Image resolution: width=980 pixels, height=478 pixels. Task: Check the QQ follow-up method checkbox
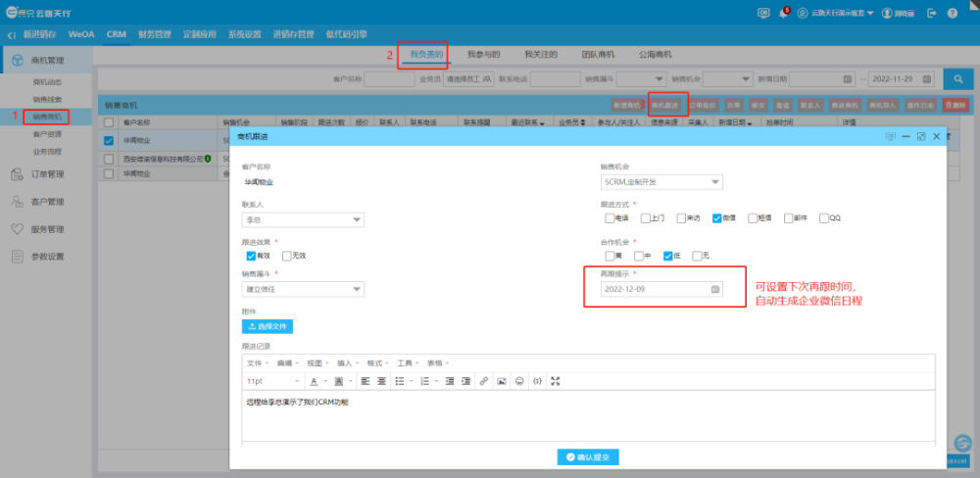click(824, 218)
